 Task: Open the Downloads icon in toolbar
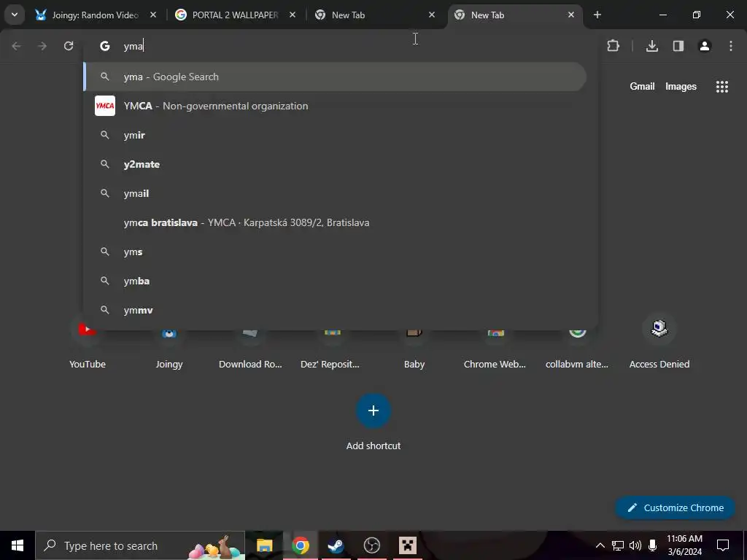[x=652, y=46]
